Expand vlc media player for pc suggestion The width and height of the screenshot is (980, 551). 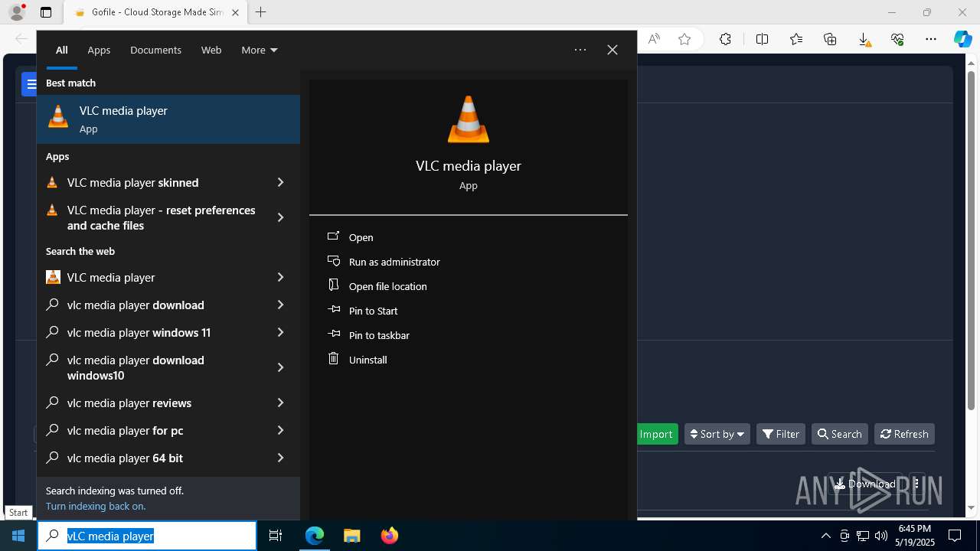[280, 430]
